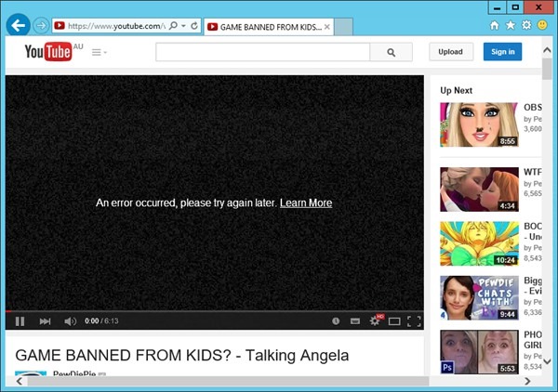The height and width of the screenshot is (392, 558).
Task: Open the 8:55 Up Next thumbnail
Action: [x=479, y=124]
